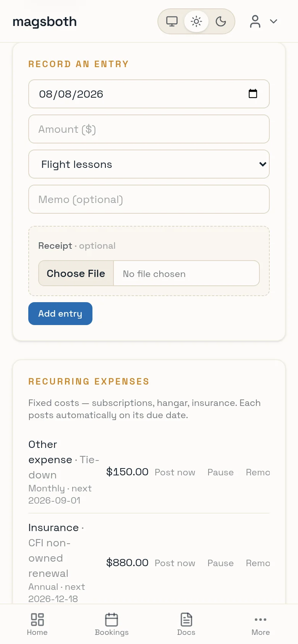
Task: Click the Amount ($) field
Action: pos(149,129)
